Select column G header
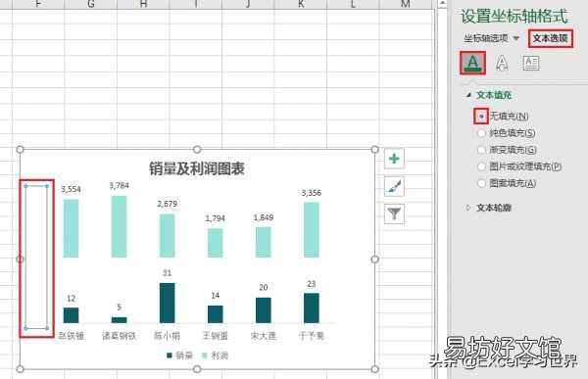Image resolution: width=588 pixels, height=379 pixels. [91, 4]
